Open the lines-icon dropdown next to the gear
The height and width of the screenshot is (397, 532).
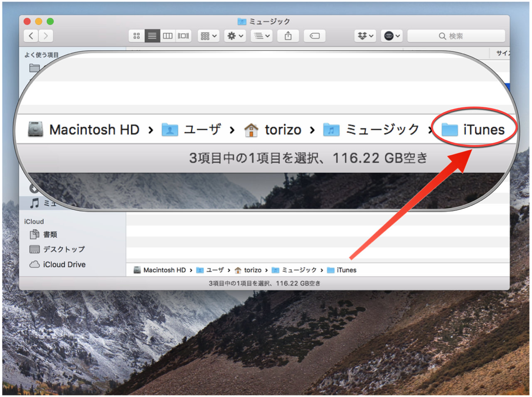click(262, 36)
